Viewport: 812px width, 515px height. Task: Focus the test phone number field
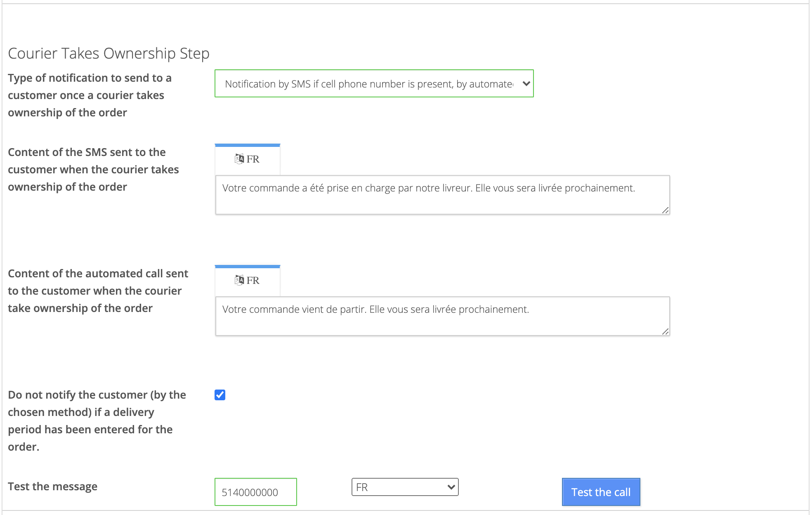pyautogui.click(x=256, y=492)
